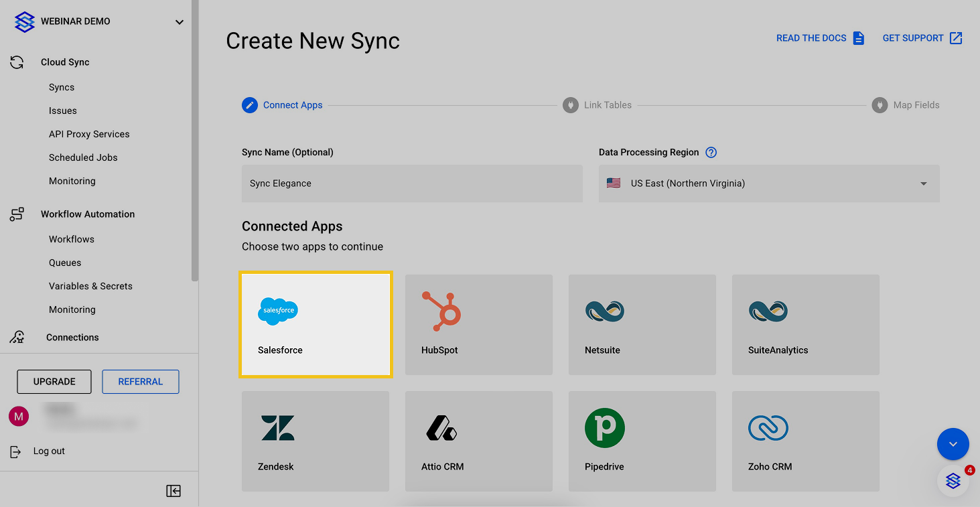Select the Attio CRM icon
The image size is (980, 507).
[x=441, y=428]
